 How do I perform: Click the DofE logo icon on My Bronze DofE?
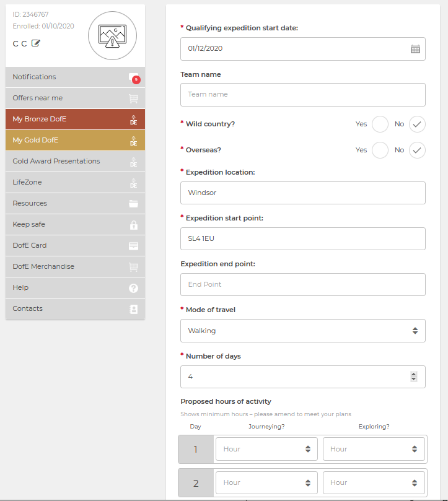click(x=133, y=120)
